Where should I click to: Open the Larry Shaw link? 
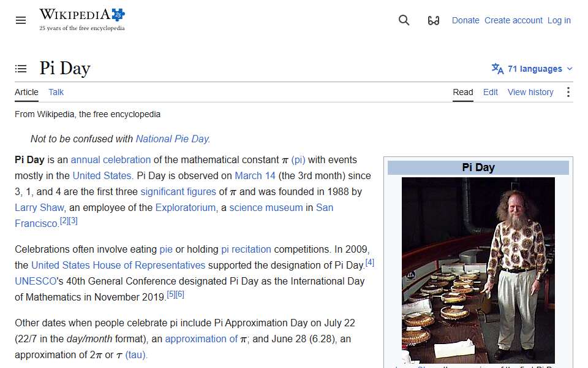(x=39, y=208)
